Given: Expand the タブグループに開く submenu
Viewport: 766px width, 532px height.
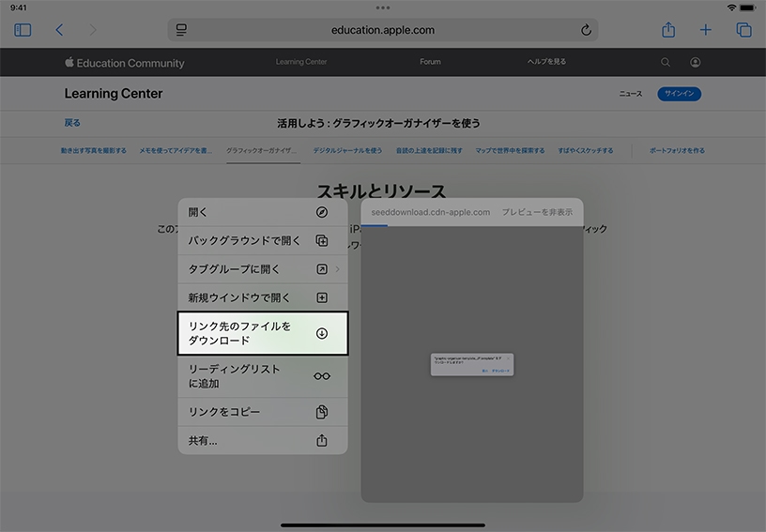Looking at the screenshot, I should (263, 269).
